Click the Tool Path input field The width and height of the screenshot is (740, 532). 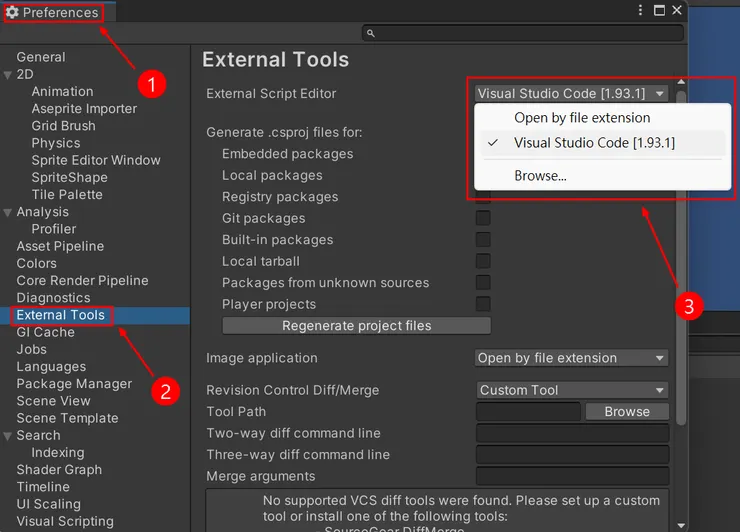pyautogui.click(x=528, y=412)
